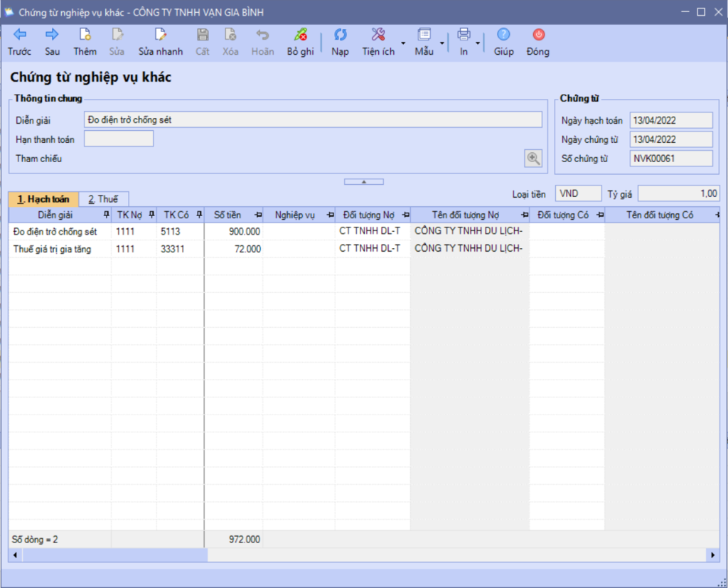The image size is (728, 588).
Task: Pin the TK Nợ column
Action: [x=152, y=215]
